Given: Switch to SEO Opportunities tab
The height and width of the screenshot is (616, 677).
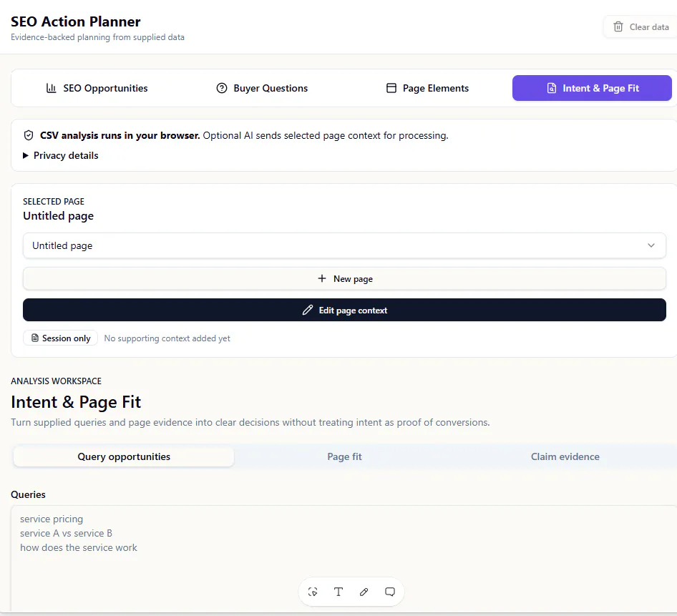Looking at the screenshot, I should pyautogui.click(x=97, y=88).
